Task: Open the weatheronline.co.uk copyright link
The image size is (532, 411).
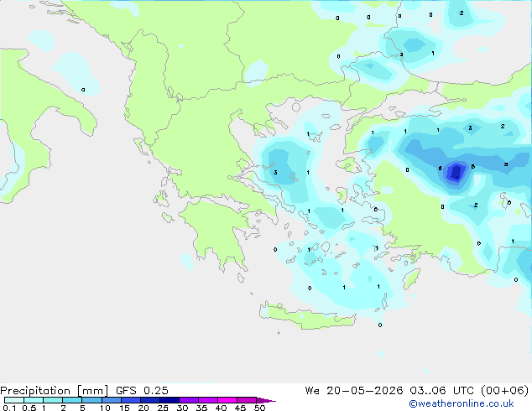Action: click(462, 403)
